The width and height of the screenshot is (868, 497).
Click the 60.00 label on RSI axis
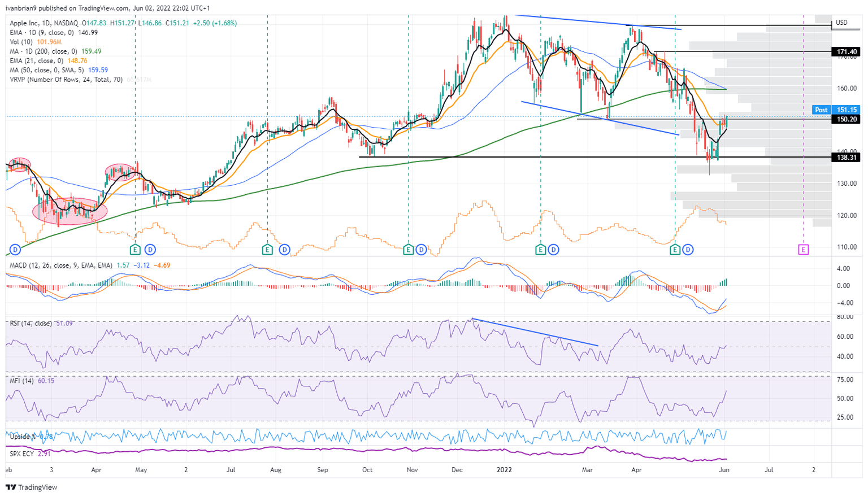(x=845, y=337)
